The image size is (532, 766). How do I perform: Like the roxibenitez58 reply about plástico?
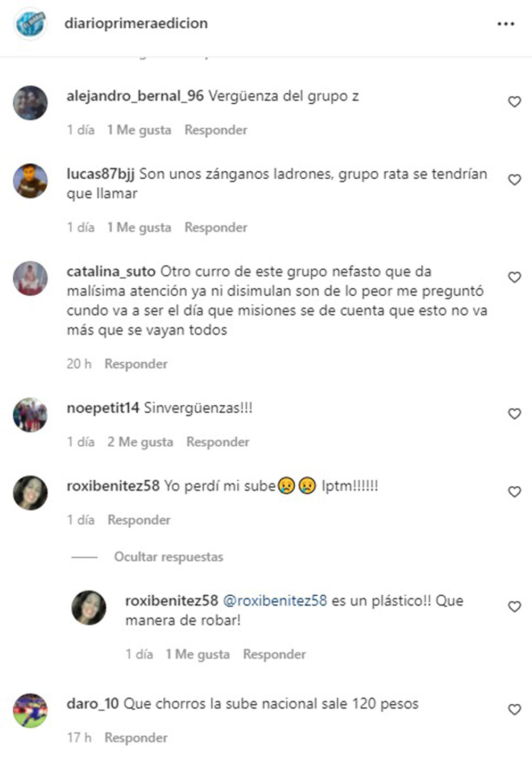pyautogui.click(x=514, y=607)
